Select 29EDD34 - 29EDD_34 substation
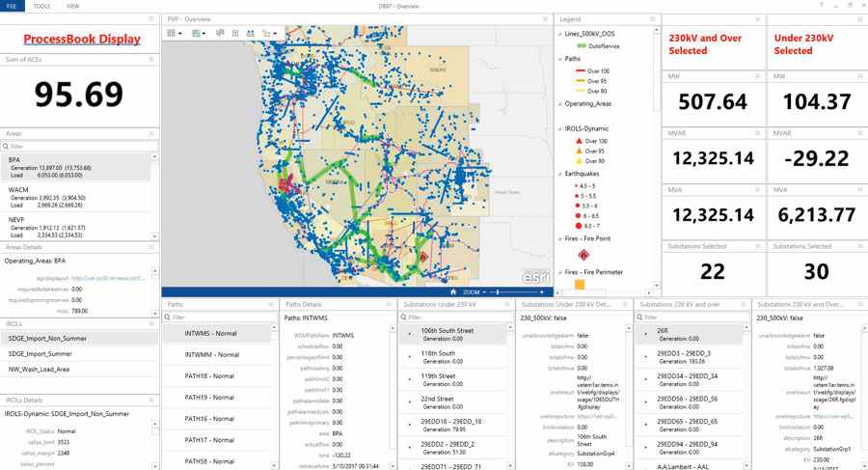This screenshot has width=868, height=470. (x=688, y=379)
